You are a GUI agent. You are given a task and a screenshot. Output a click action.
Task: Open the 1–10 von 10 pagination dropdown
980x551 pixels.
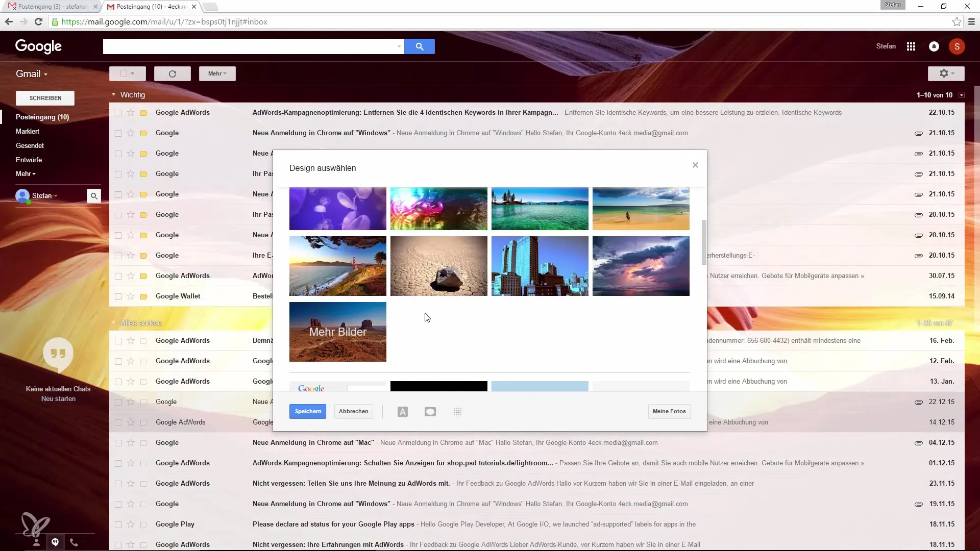(x=962, y=95)
